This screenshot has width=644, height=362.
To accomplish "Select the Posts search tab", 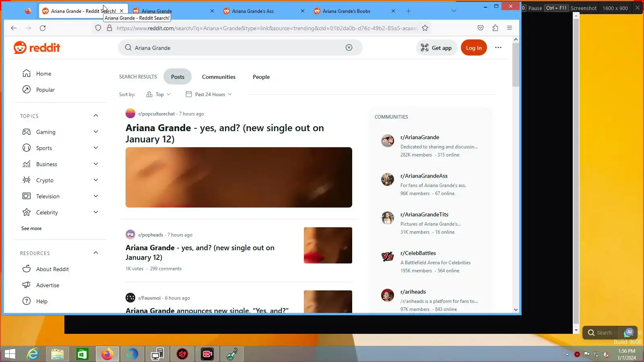I will [178, 77].
